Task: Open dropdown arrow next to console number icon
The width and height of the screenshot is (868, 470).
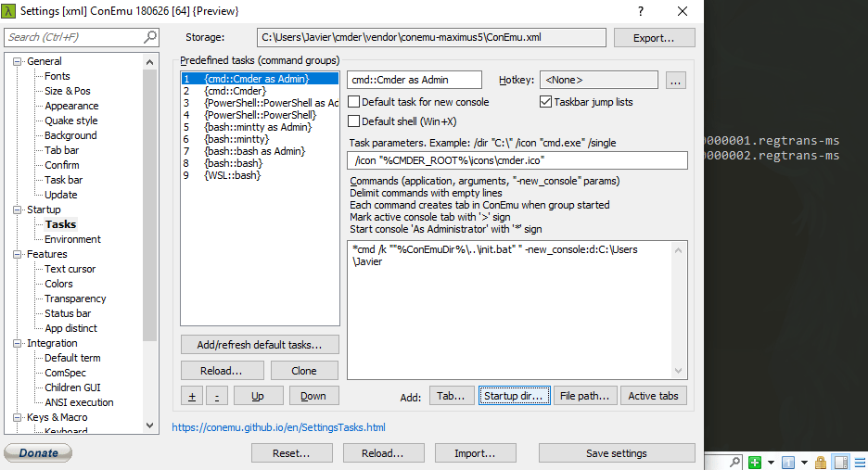Action: [804, 463]
